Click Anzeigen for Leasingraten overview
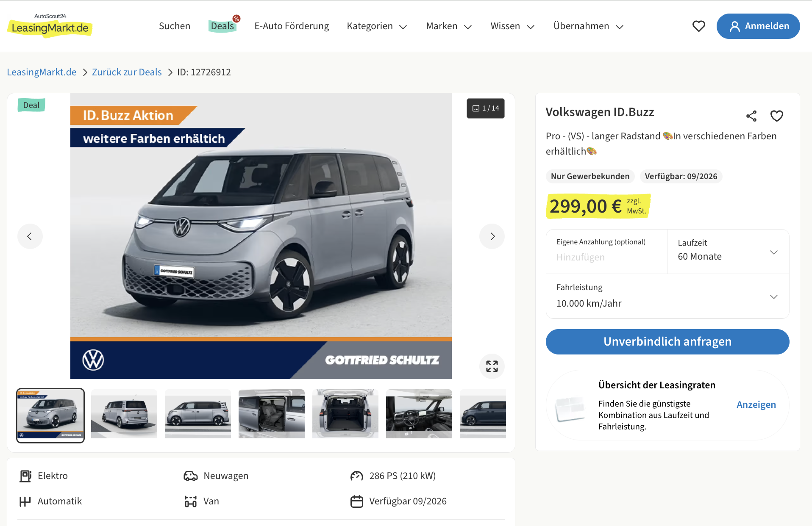This screenshot has width=812, height=526. point(756,404)
